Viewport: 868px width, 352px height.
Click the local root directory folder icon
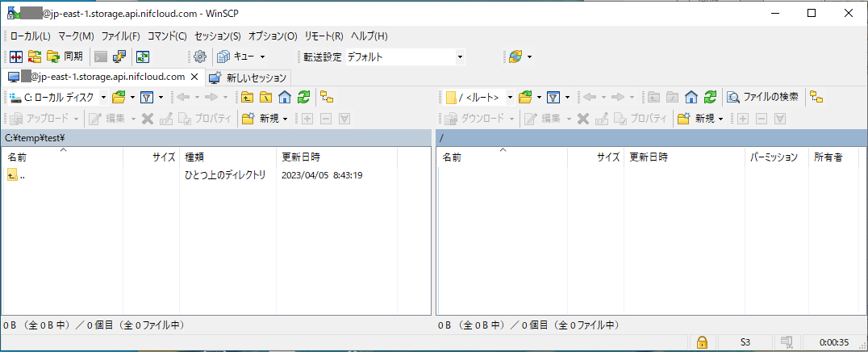[265, 98]
